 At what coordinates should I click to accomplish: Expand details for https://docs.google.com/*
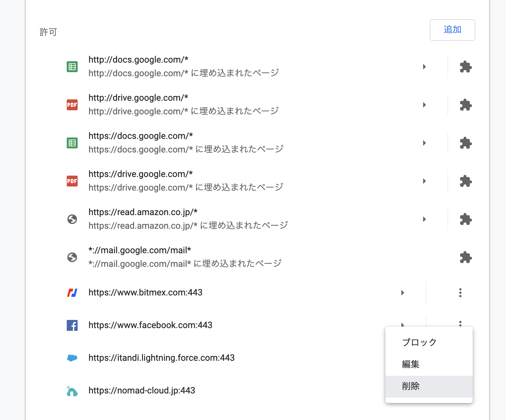424,143
